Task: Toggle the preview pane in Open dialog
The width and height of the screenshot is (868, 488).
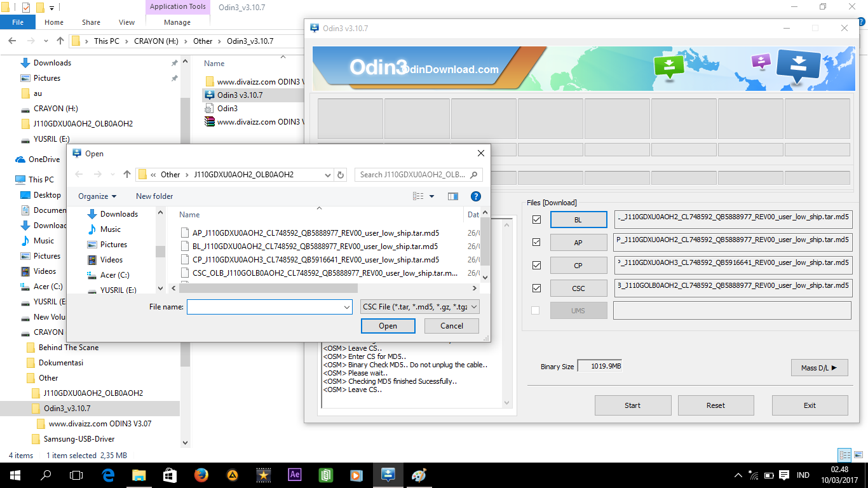Action: [453, 196]
